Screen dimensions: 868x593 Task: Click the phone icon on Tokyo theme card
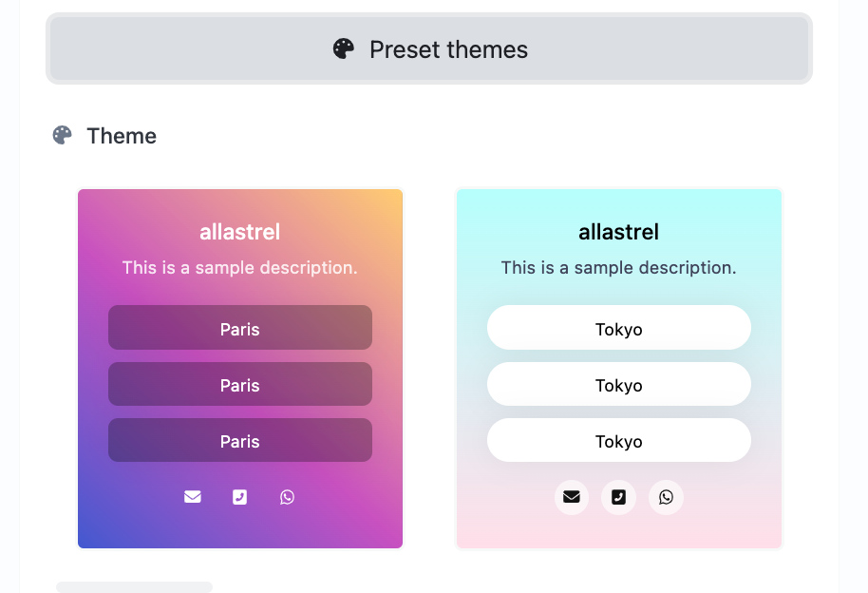(x=619, y=497)
